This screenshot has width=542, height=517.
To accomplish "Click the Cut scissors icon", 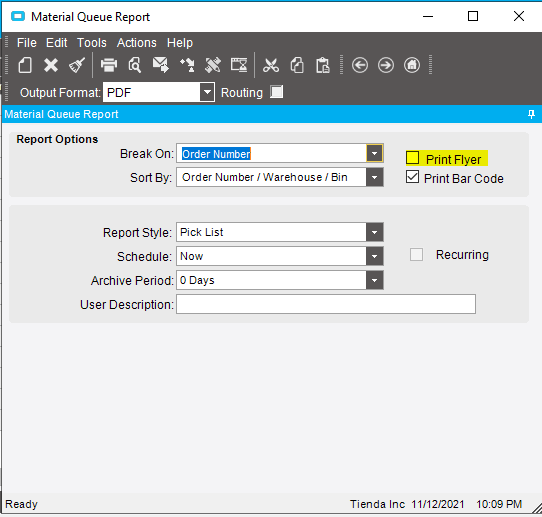I will tap(271, 65).
